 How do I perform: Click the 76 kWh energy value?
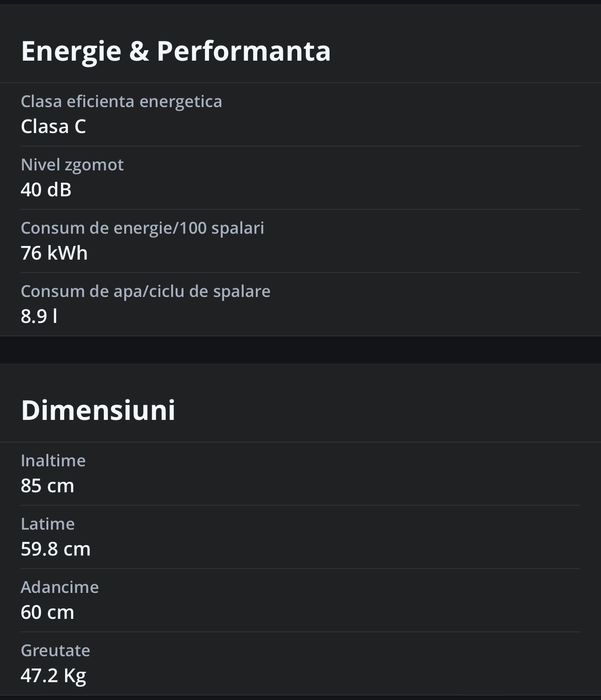[54, 253]
